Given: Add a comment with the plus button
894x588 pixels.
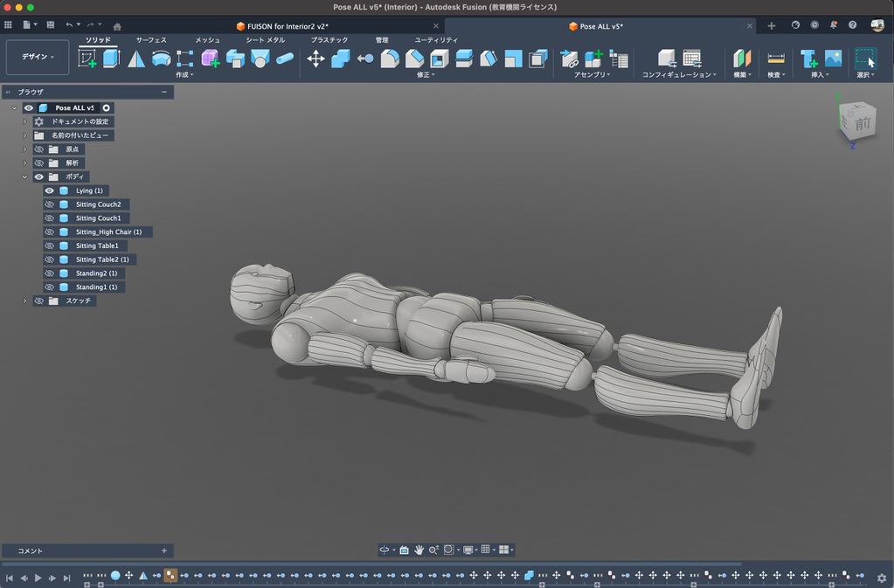Looking at the screenshot, I should click(x=163, y=550).
